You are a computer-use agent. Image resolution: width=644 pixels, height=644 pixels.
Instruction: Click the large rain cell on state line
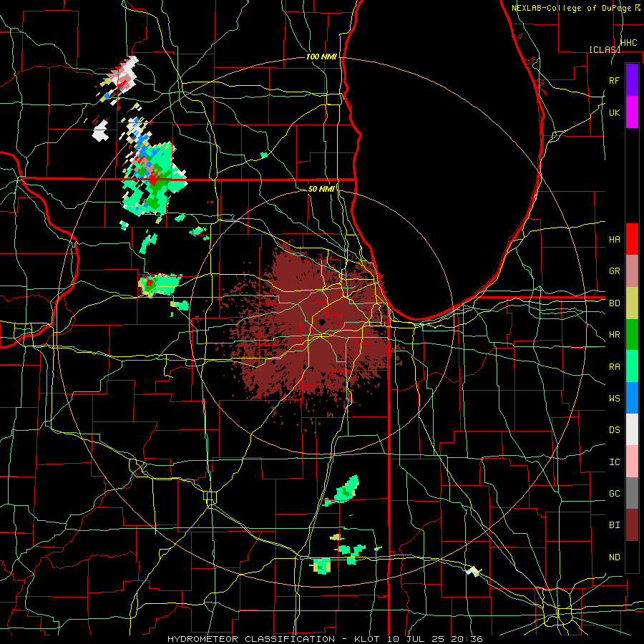pos(154,179)
